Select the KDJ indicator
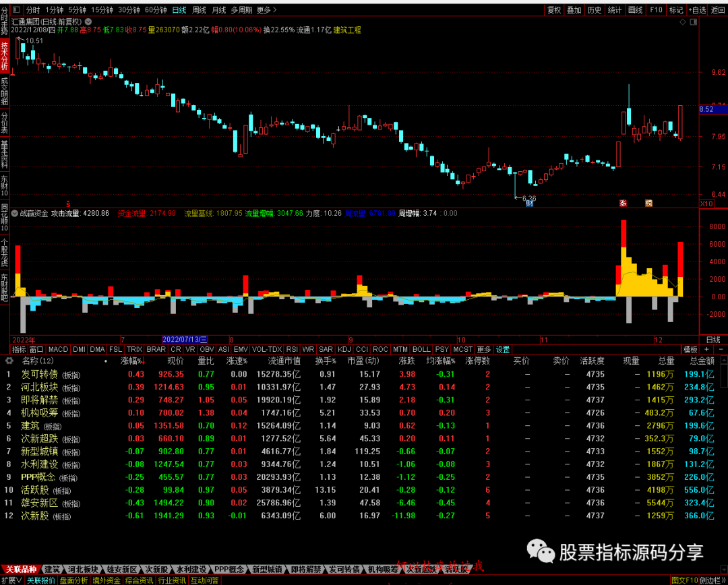Image resolution: width=728 pixels, height=585 pixels. click(x=344, y=349)
